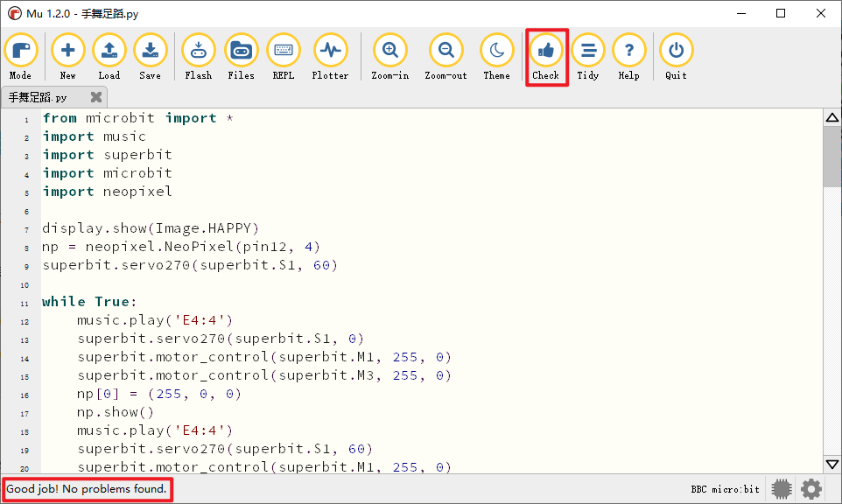Click the micro:bit device chip icon
The image size is (842, 504).
click(782, 489)
